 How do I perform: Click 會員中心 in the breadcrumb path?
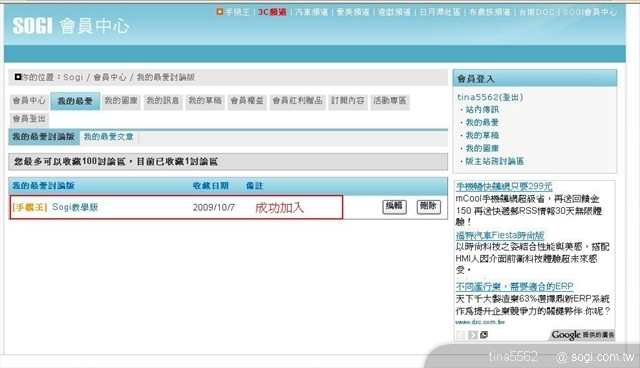pyautogui.click(x=110, y=77)
